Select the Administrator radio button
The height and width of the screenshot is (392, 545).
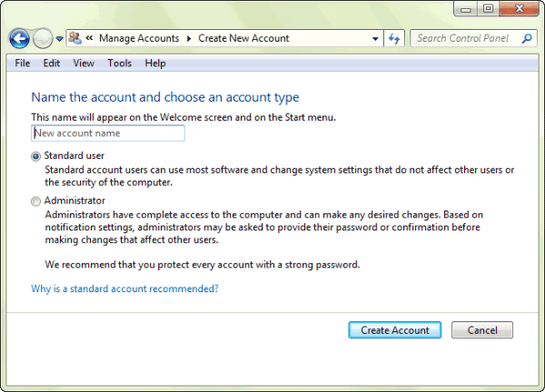click(35, 201)
